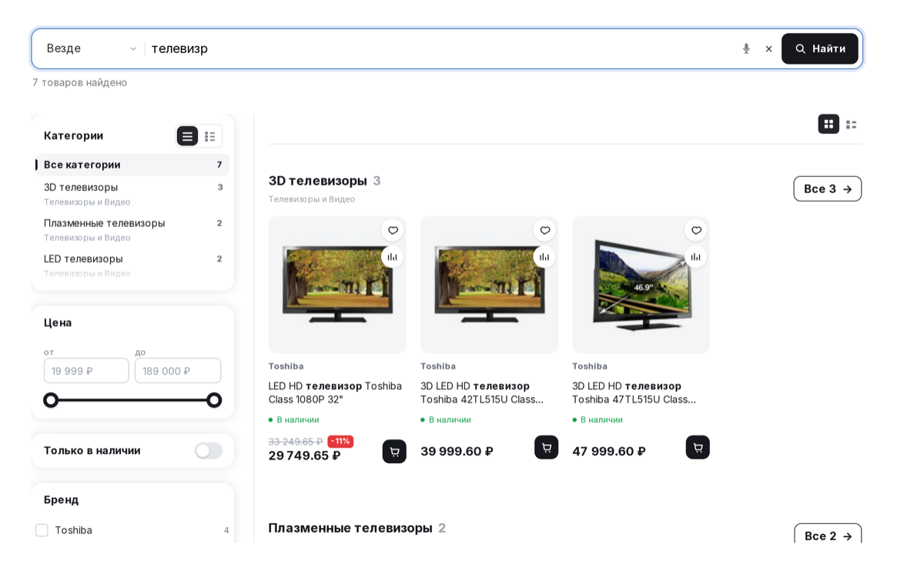Add Toshiba 42TL515U to cart
Image resolution: width=924 pixels, height=574 pixels.
[x=547, y=448]
